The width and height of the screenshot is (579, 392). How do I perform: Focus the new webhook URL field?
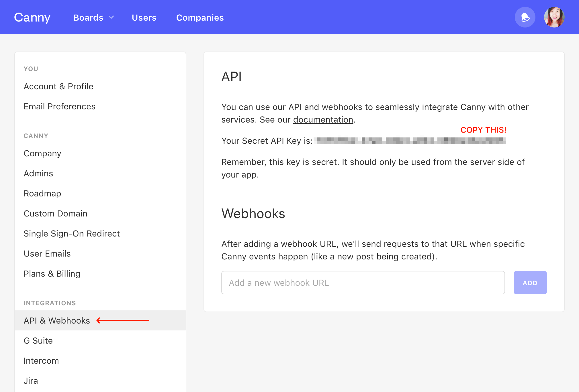[363, 283]
